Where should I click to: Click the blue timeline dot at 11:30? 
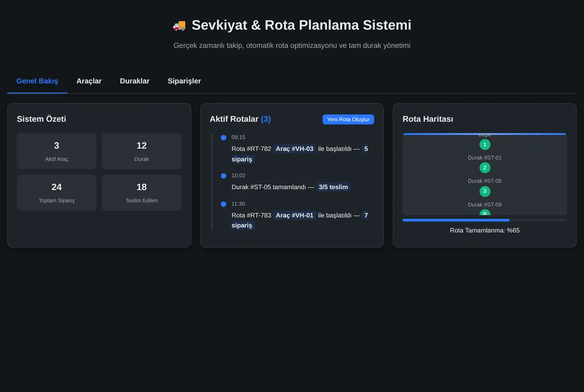[x=223, y=204]
